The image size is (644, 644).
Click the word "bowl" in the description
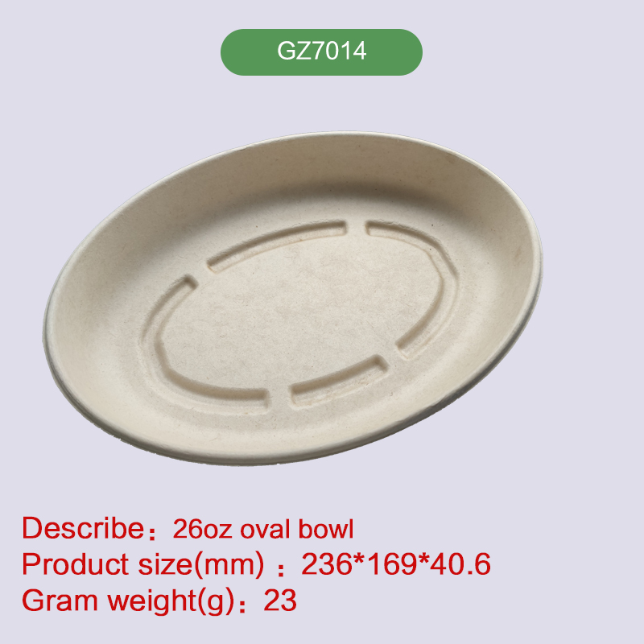(326, 529)
